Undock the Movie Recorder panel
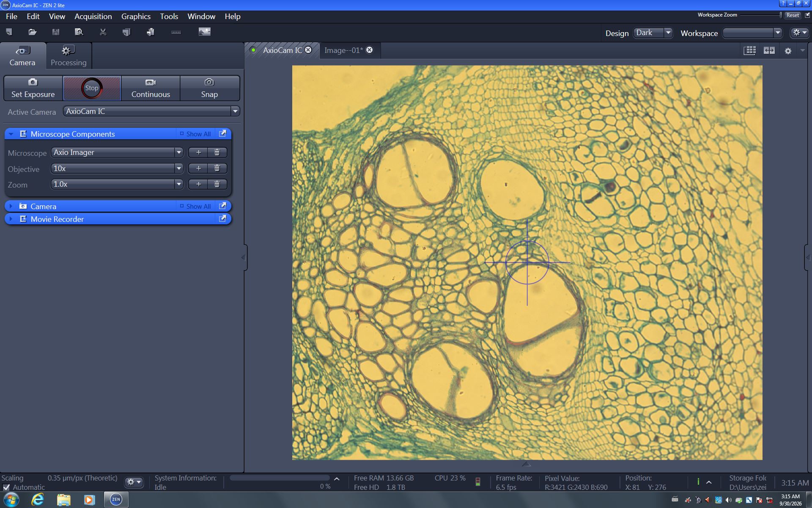Image resolution: width=812 pixels, height=508 pixels. (222, 219)
